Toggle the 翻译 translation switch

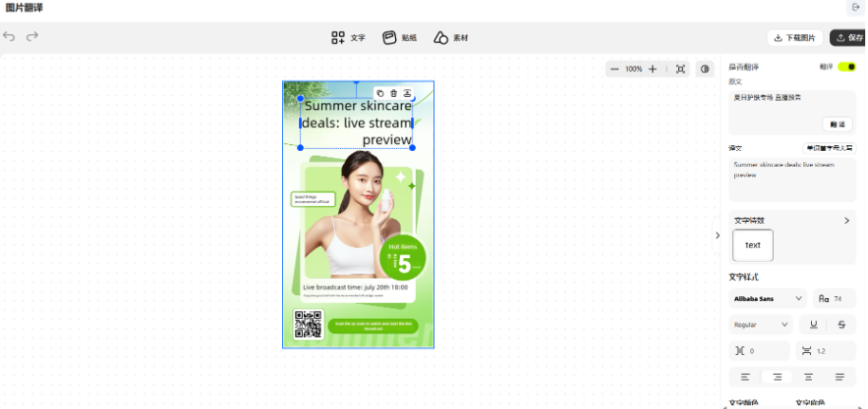[x=846, y=67]
